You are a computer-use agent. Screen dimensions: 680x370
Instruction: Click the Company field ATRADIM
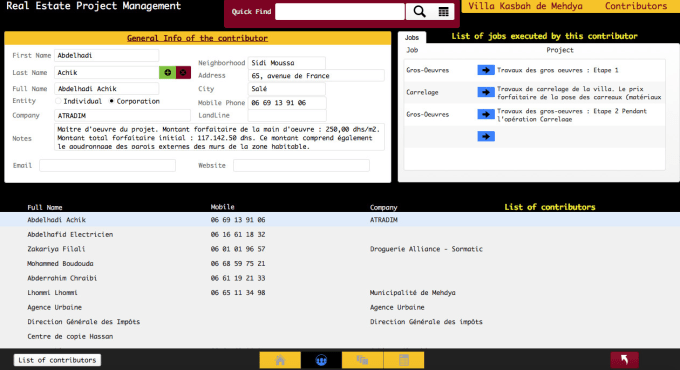click(x=122, y=115)
